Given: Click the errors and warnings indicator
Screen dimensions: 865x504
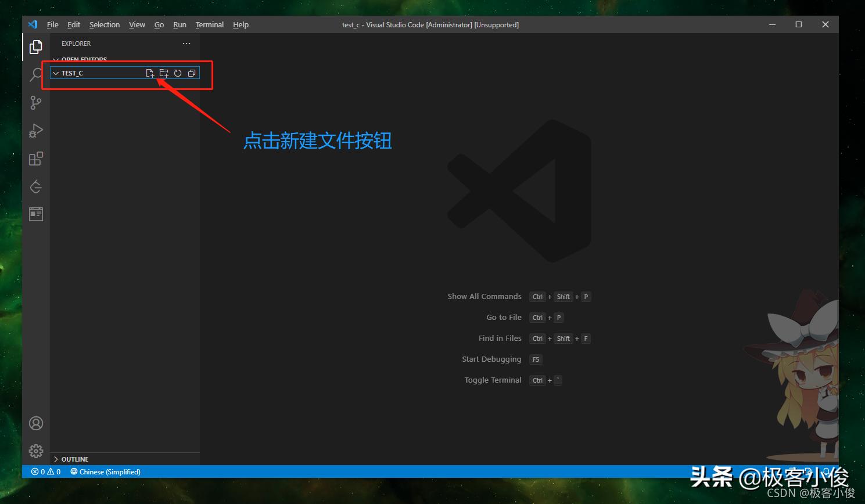Looking at the screenshot, I should [45, 471].
